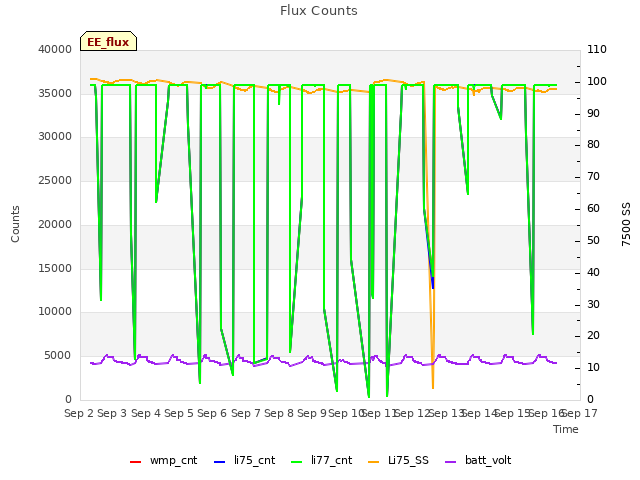Click the Sep 17 date tick
Viewport: 640px width, 480px height.
coord(580,413)
